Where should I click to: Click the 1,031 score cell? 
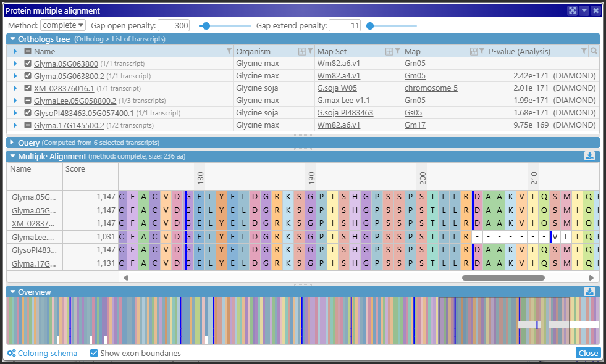click(90, 237)
